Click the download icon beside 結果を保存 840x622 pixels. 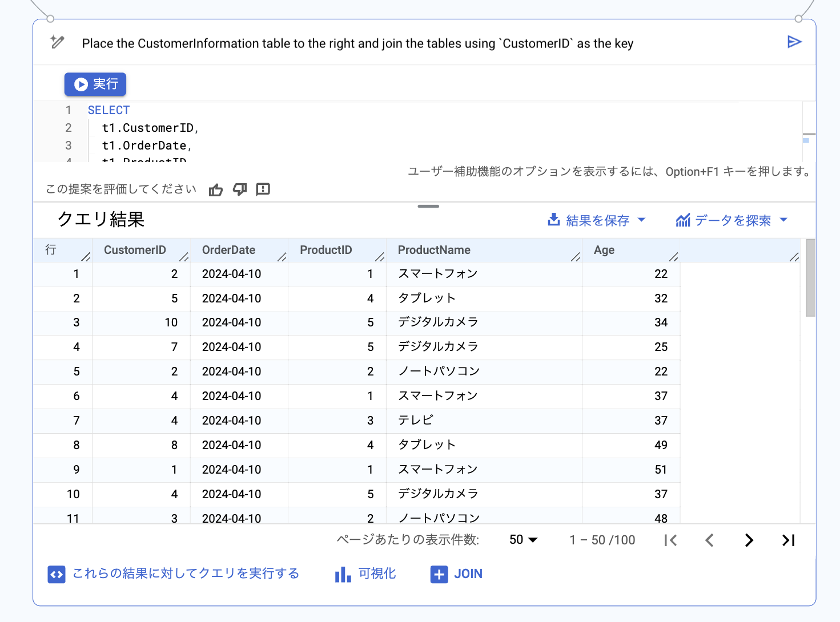[x=553, y=220]
